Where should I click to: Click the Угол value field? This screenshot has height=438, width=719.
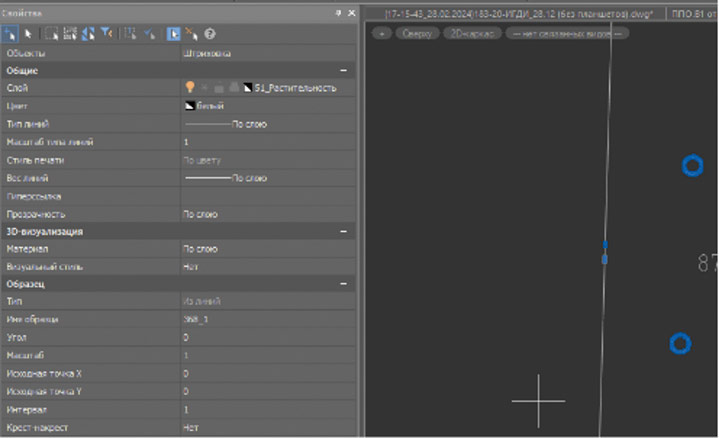tap(269, 338)
